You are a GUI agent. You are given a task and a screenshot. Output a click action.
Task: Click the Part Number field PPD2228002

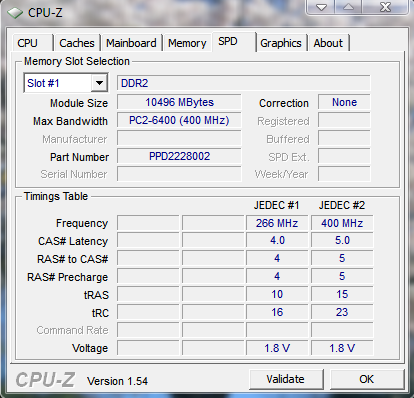[x=179, y=156]
